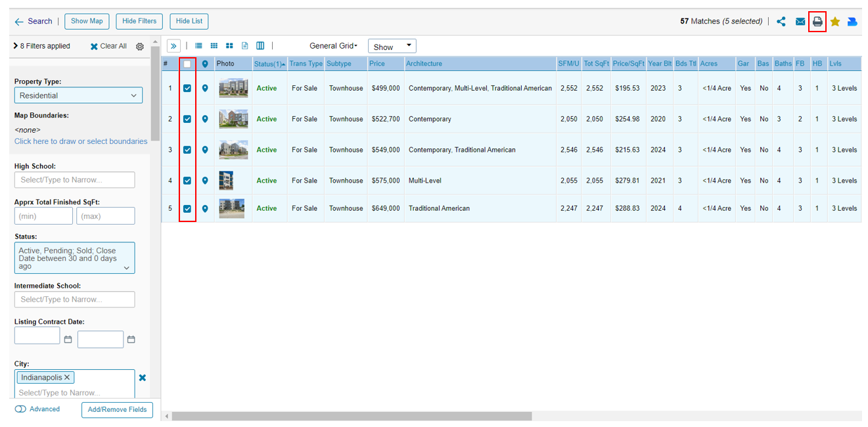Image resolution: width=868 pixels, height=427 pixels.
Task: Open the Show dropdown
Action: point(392,46)
